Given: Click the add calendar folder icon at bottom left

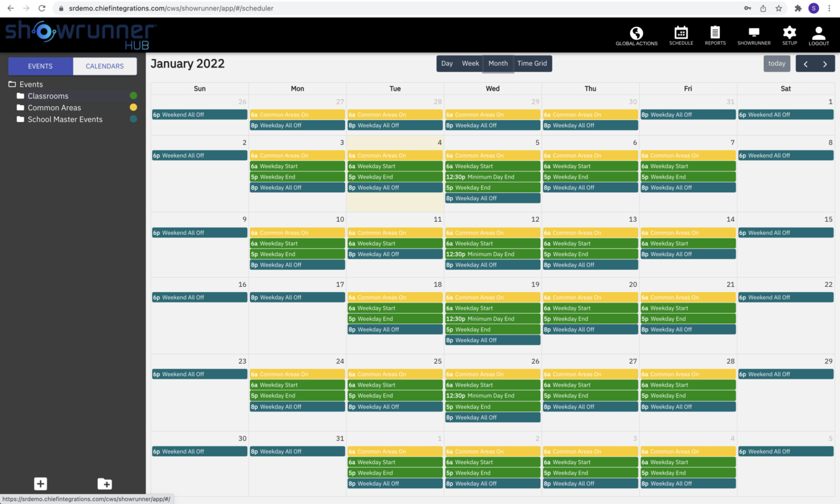Looking at the screenshot, I should 104,484.
